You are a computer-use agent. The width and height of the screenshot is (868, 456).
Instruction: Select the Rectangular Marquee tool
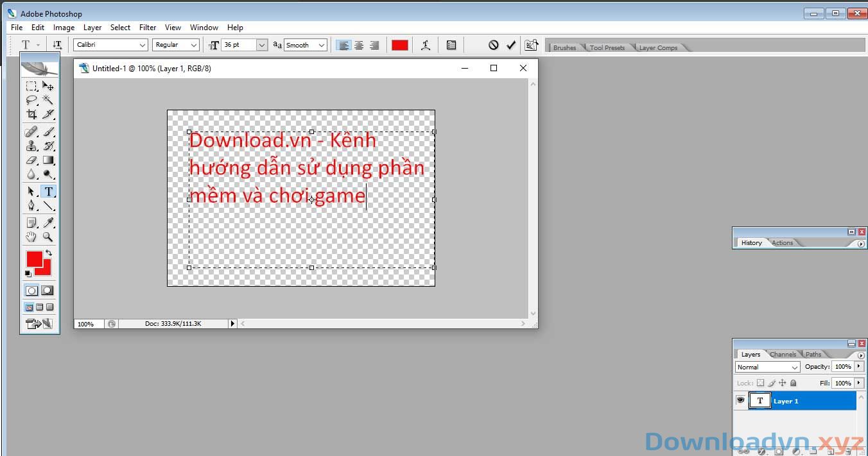click(31, 86)
